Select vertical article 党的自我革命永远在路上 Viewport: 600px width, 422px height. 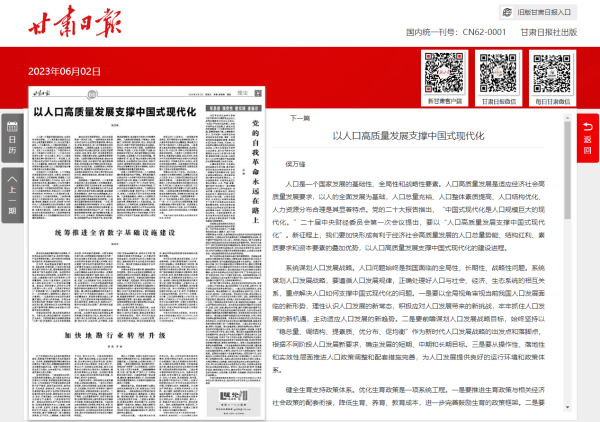[x=256, y=171]
